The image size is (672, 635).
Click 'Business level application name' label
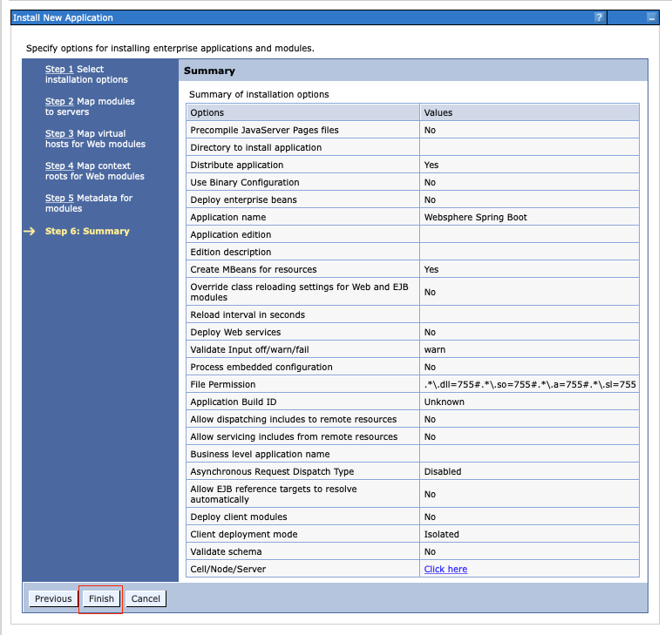point(260,455)
